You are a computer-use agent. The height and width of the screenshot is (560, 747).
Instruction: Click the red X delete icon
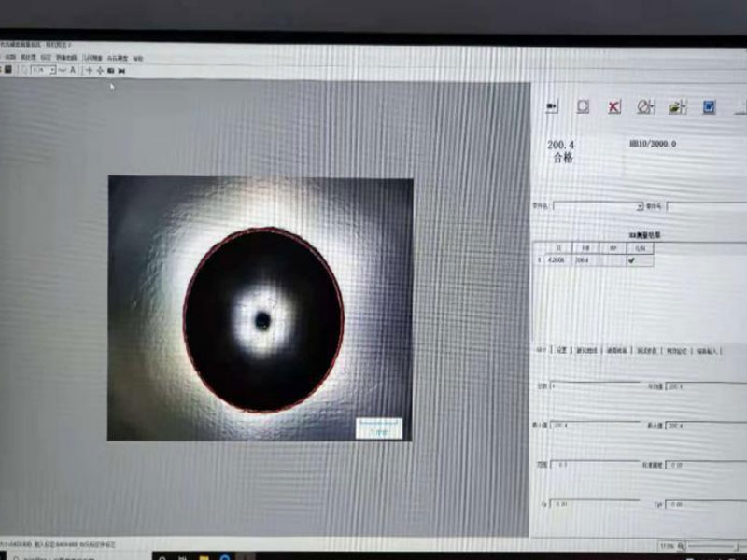point(614,106)
